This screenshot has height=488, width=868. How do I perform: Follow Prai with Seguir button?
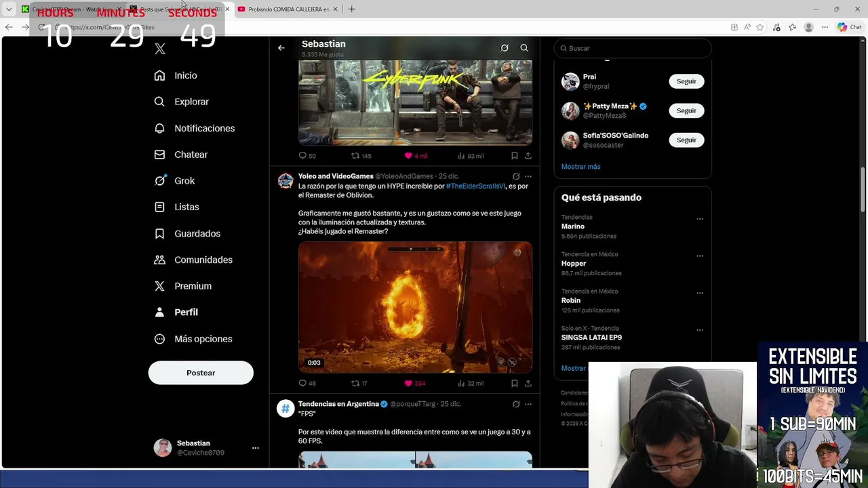686,81
